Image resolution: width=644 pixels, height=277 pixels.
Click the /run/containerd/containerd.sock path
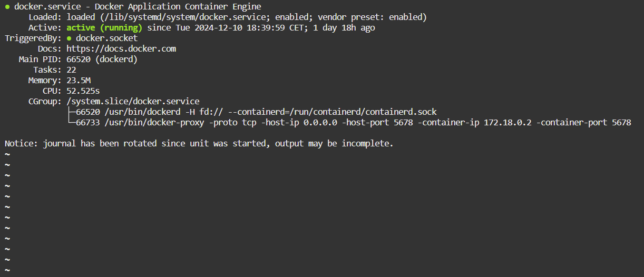point(365,112)
